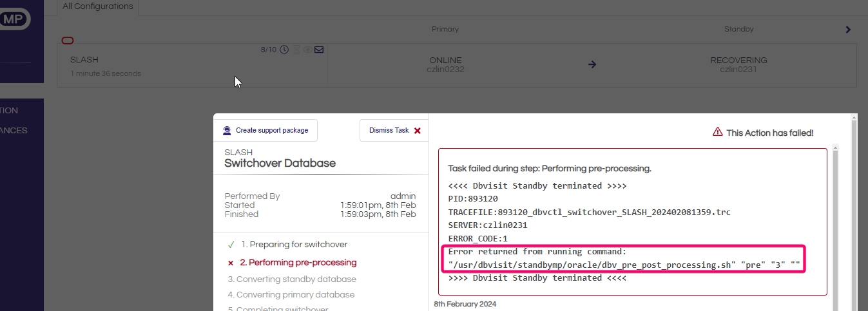This screenshot has height=311, width=868.
Task: Click ONLINE status of primary czlin0232
Action: (445, 61)
